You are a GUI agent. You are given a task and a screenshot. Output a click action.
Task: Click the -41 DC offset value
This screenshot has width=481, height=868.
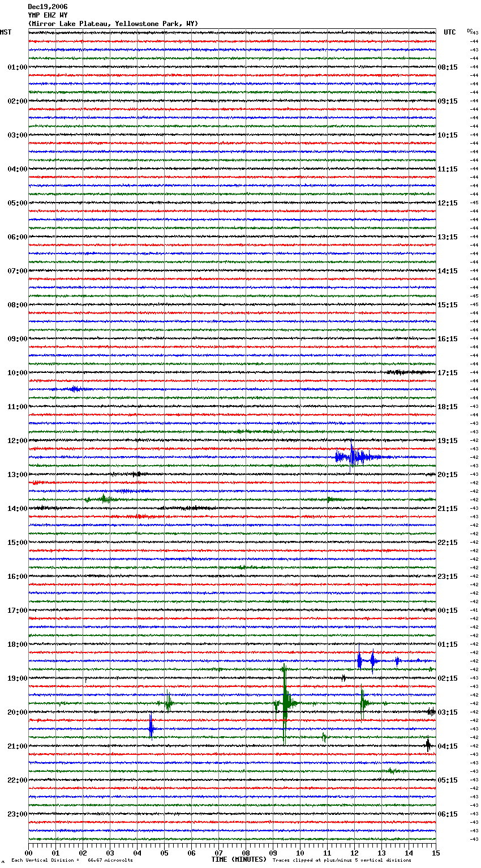coord(475,610)
